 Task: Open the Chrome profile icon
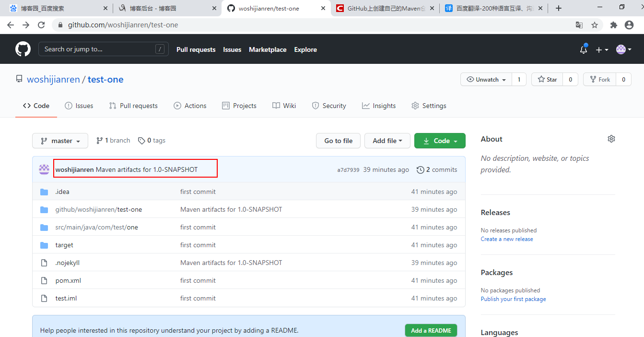[x=629, y=25]
